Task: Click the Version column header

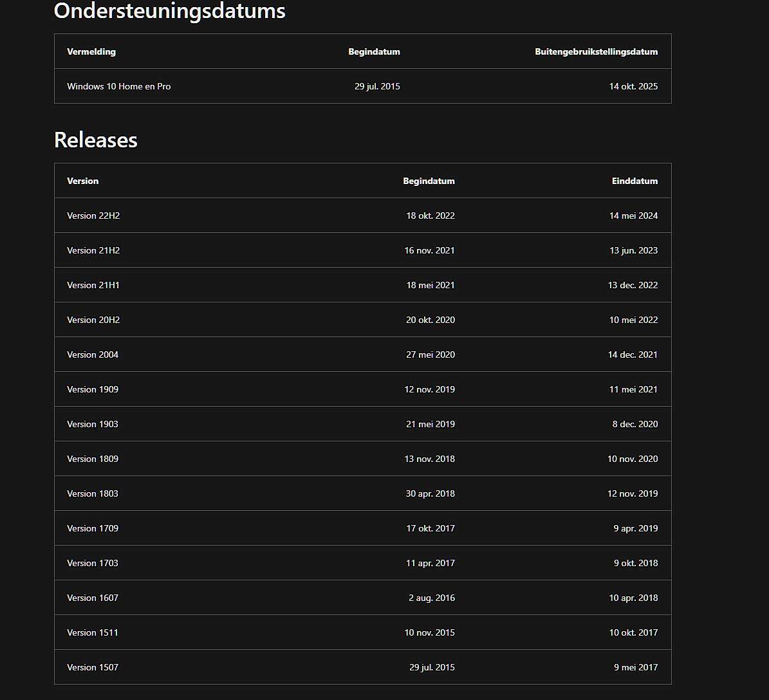Action: 82,181
